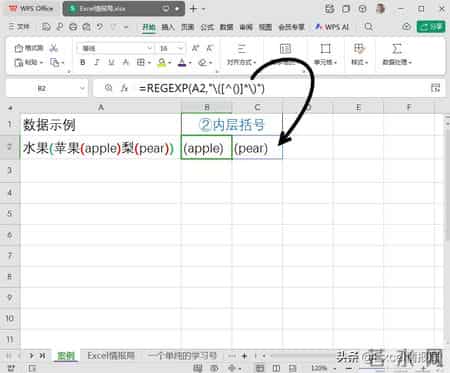Image resolution: width=450 pixels, height=373 pixels.
Task: Switch to the Formulas ribbon tab
Action: pos(207,27)
